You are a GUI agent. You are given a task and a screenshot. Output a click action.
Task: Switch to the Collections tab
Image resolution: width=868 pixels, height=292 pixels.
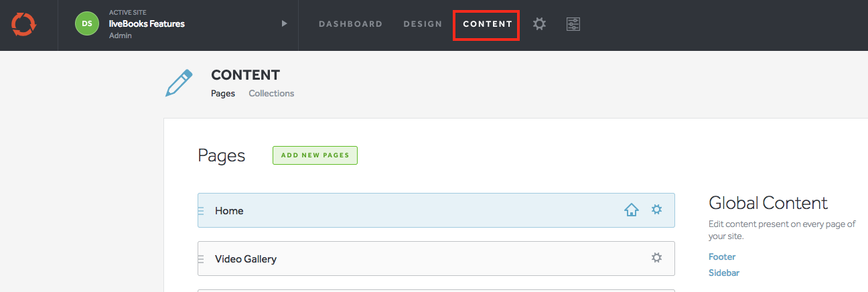coord(271,94)
